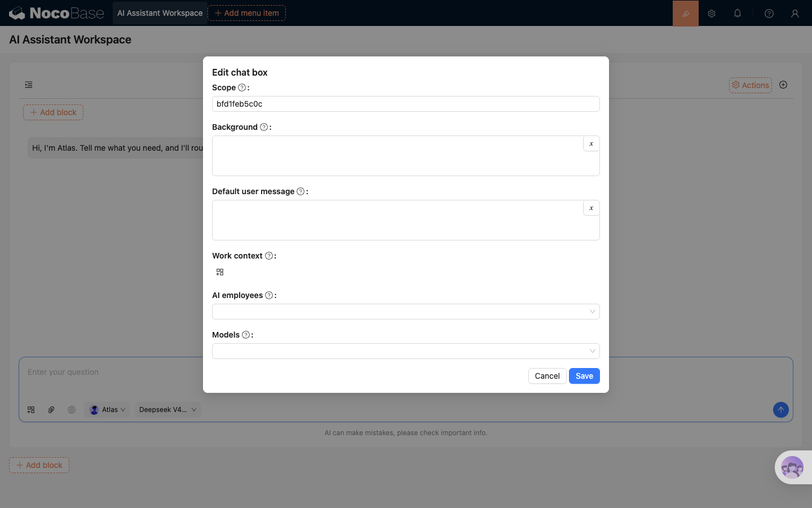Open the Atlas employee selector

point(108,410)
